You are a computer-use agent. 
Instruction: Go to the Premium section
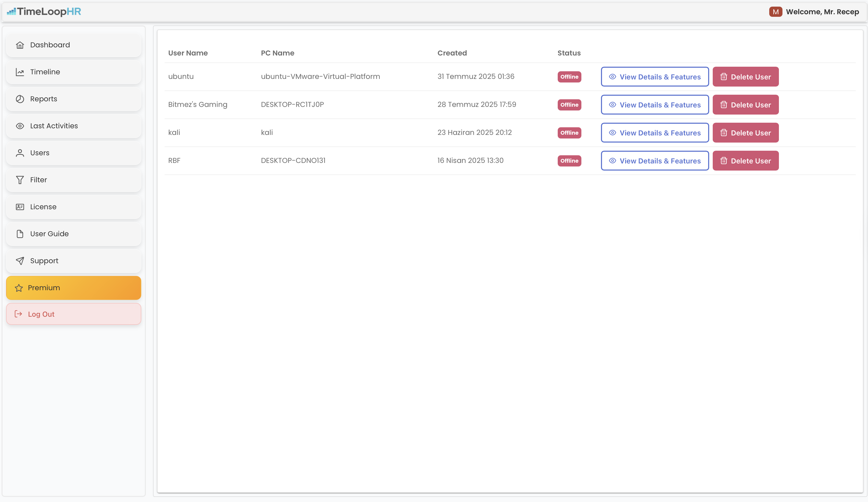73,288
